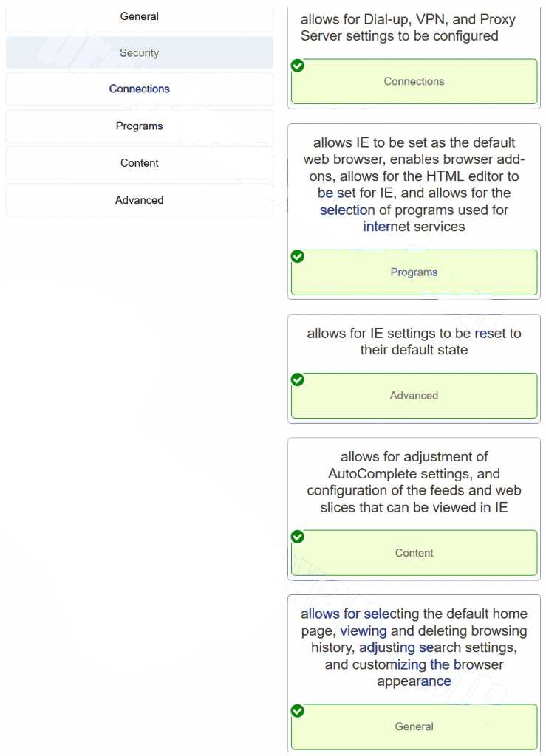
Task: Click the default home page description text
Action: coord(414,647)
